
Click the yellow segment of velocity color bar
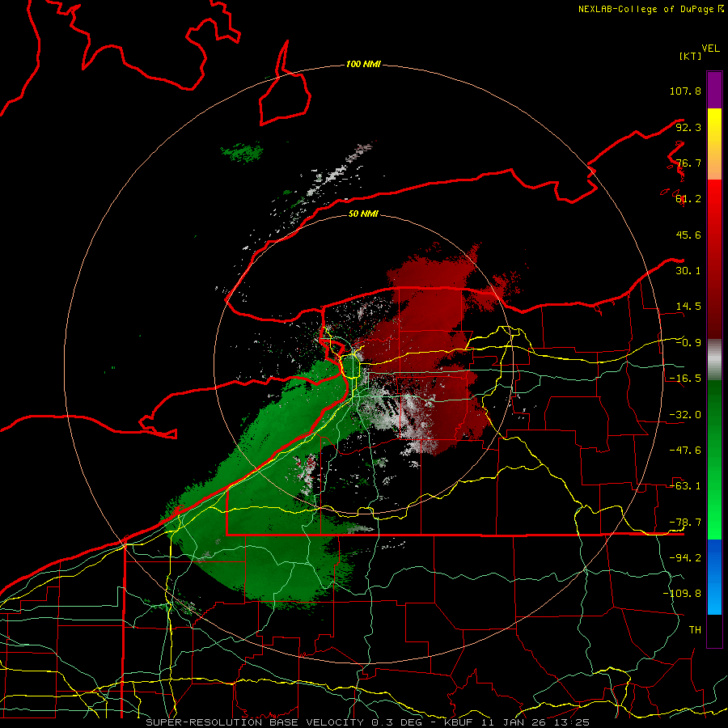point(714,144)
